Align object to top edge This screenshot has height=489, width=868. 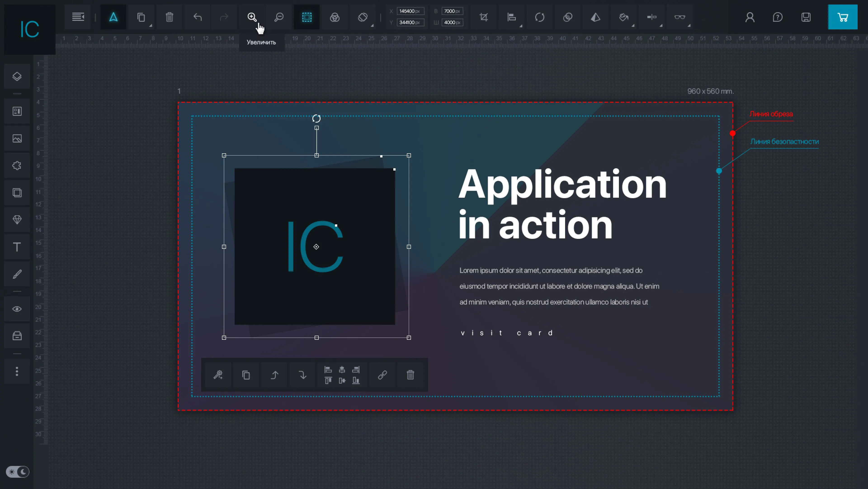click(328, 381)
